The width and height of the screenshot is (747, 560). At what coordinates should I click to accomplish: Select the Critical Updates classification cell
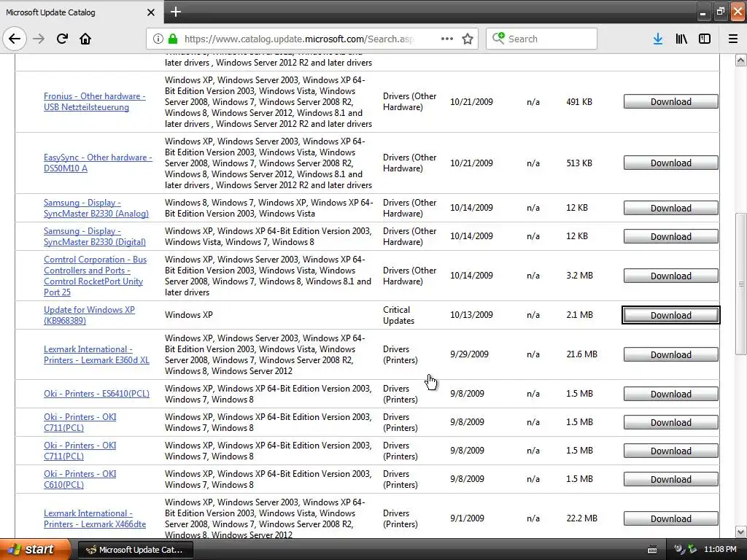(398, 315)
